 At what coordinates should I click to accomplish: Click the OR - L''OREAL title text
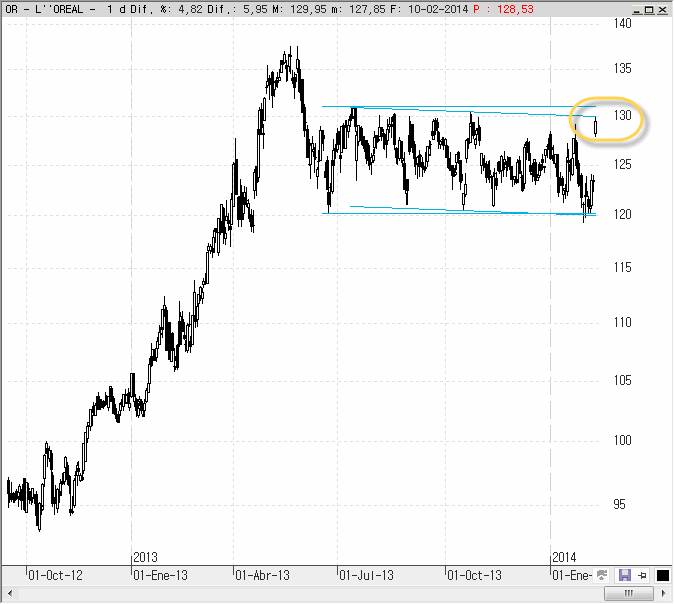pos(44,9)
